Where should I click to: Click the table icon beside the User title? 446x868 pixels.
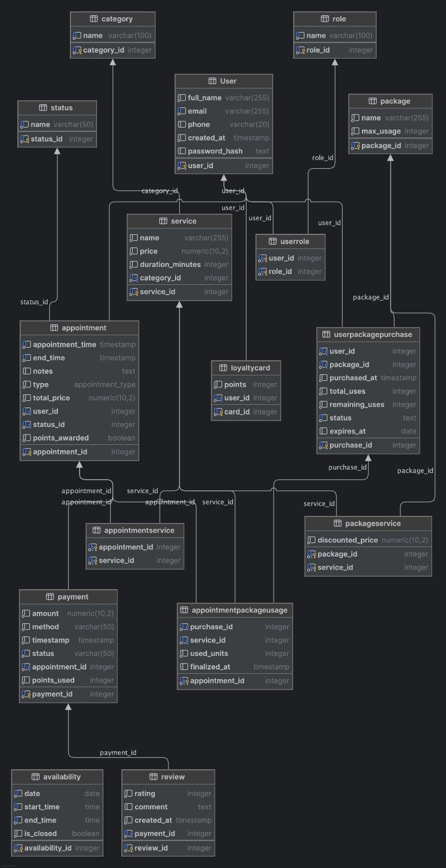click(x=212, y=81)
